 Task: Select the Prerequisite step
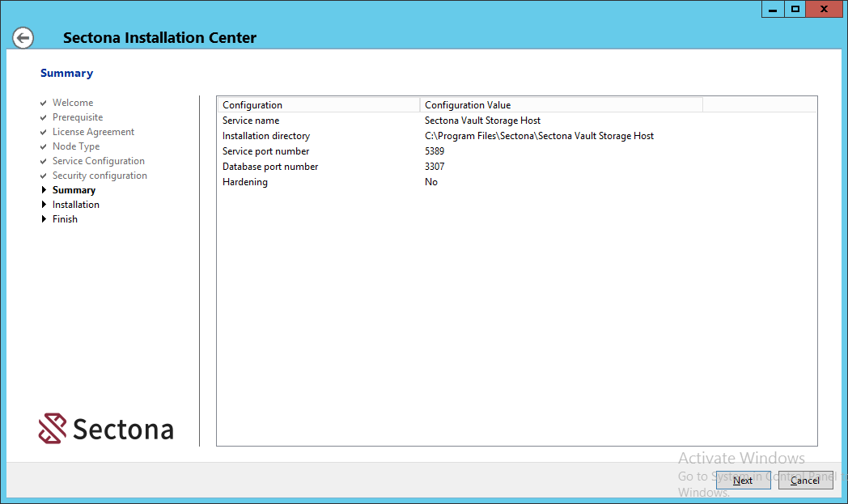pos(78,117)
